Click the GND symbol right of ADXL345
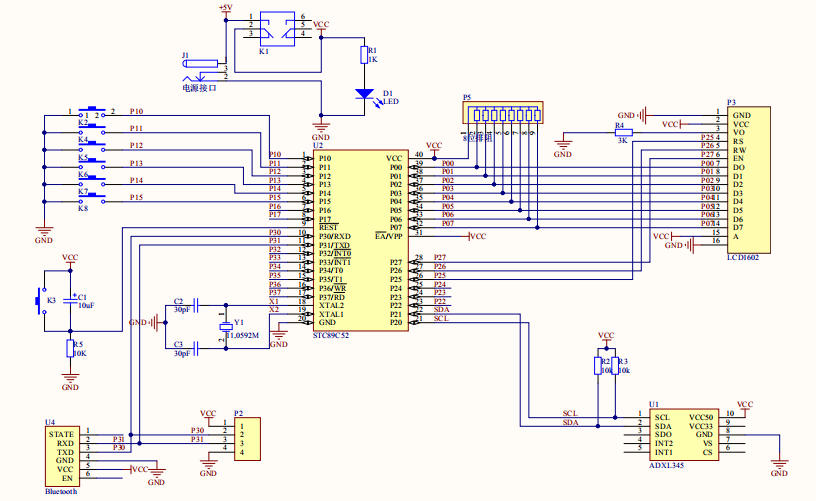The image size is (816, 501). click(779, 467)
